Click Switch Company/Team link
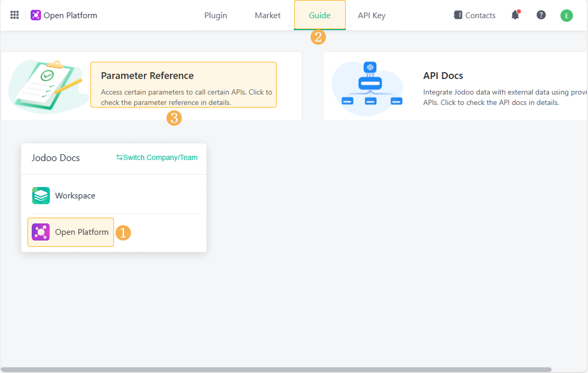 [157, 158]
